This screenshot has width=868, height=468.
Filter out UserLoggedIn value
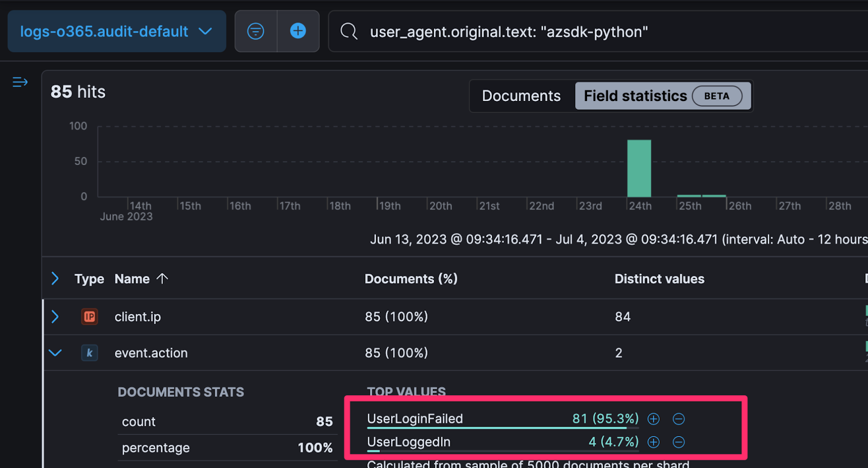(x=679, y=442)
